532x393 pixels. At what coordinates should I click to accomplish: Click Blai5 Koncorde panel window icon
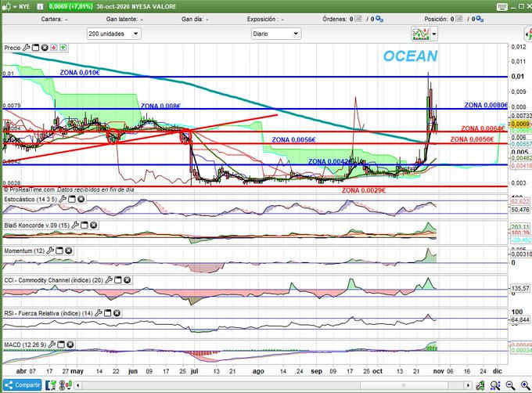tap(84, 225)
